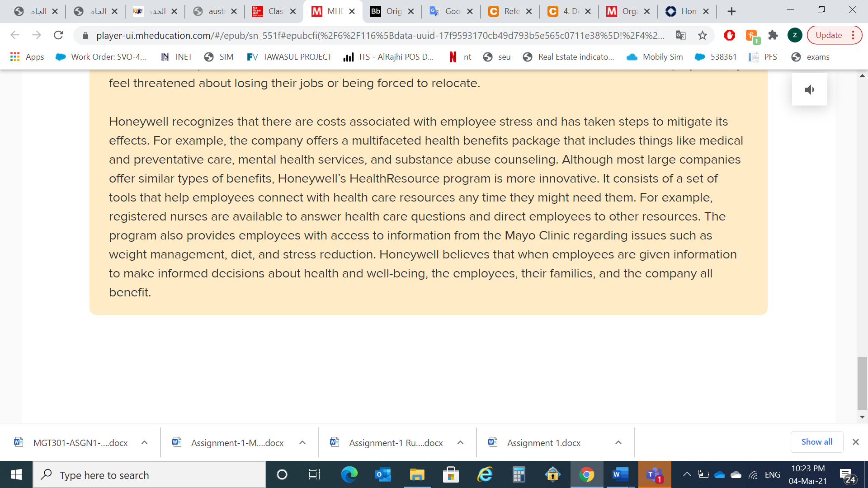Click the Windows search box
Screen dimensions: 868x488
pos(149,474)
